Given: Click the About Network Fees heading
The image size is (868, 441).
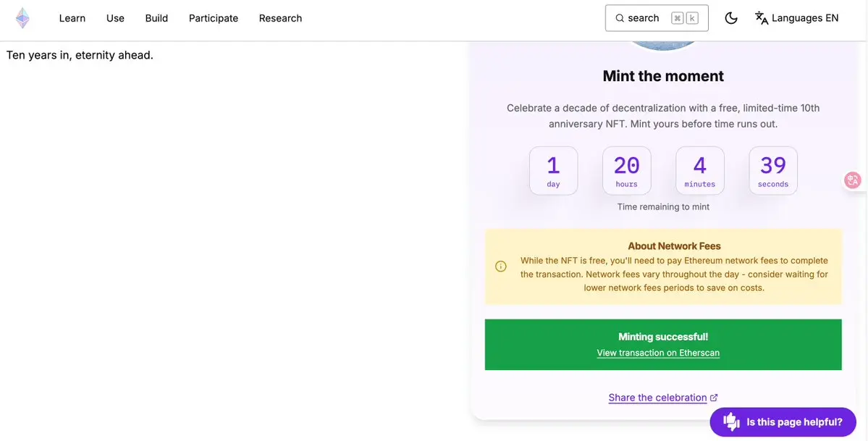Looking at the screenshot, I should (x=674, y=246).
